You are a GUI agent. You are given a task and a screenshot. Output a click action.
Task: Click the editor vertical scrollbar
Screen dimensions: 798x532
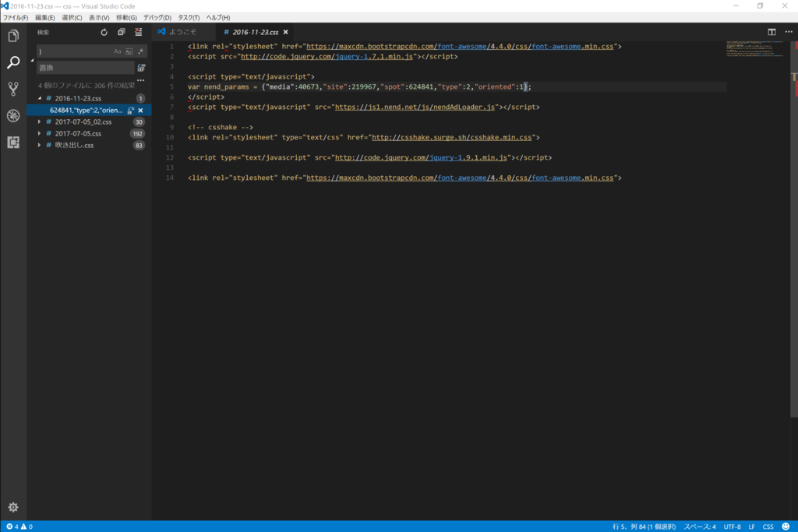794,229
